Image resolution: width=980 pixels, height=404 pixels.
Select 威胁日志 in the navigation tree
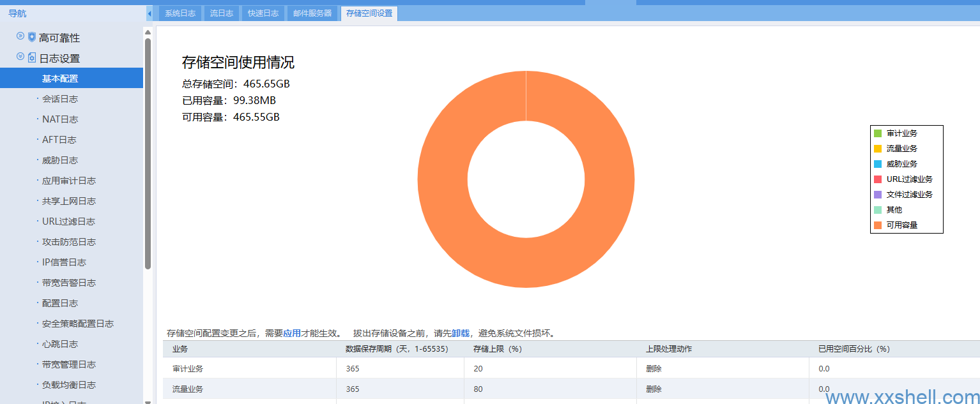pos(60,160)
